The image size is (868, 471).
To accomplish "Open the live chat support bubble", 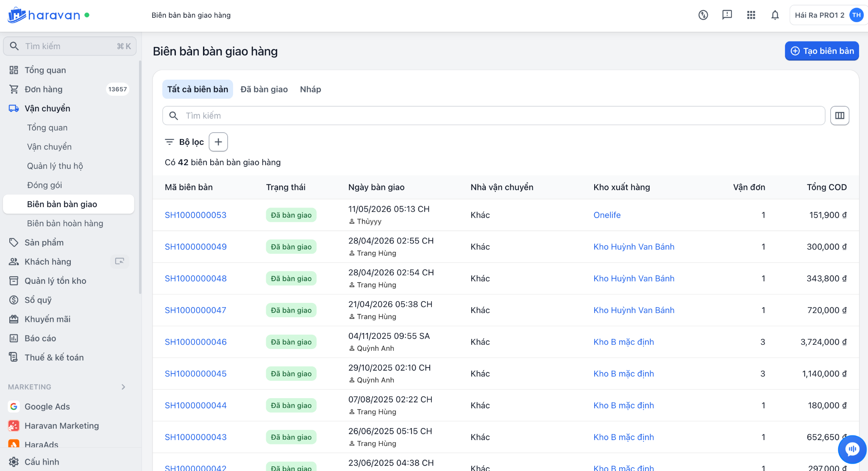I will pyautogui.click(x=852, y=449).
